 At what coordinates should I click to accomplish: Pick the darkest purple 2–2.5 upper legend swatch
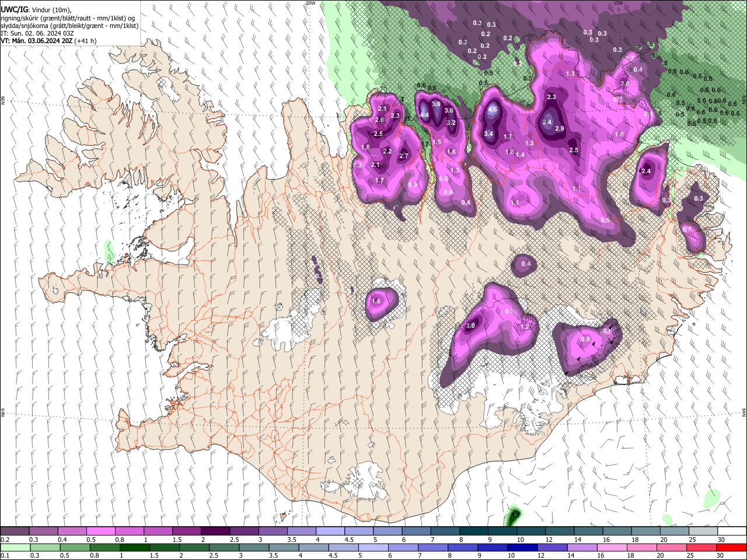click(x=215, y=531)
